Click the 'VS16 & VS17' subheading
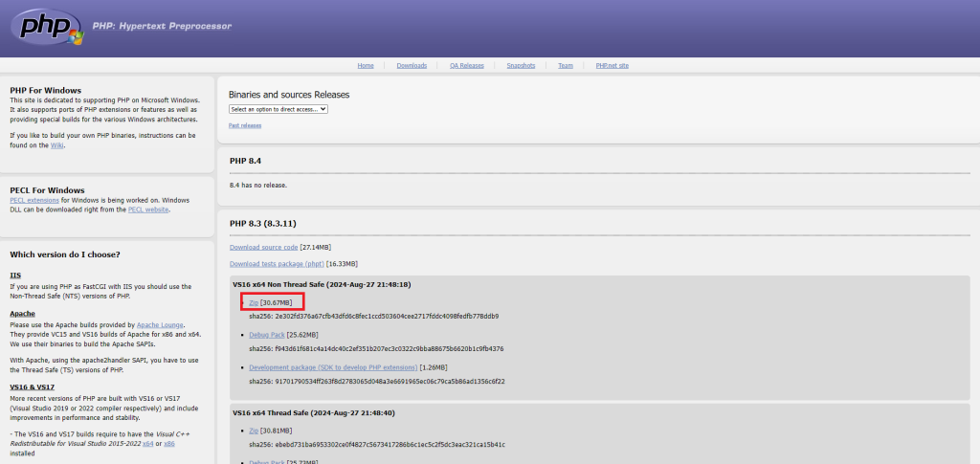Screen dimensions: 980x464 (32, 387)
